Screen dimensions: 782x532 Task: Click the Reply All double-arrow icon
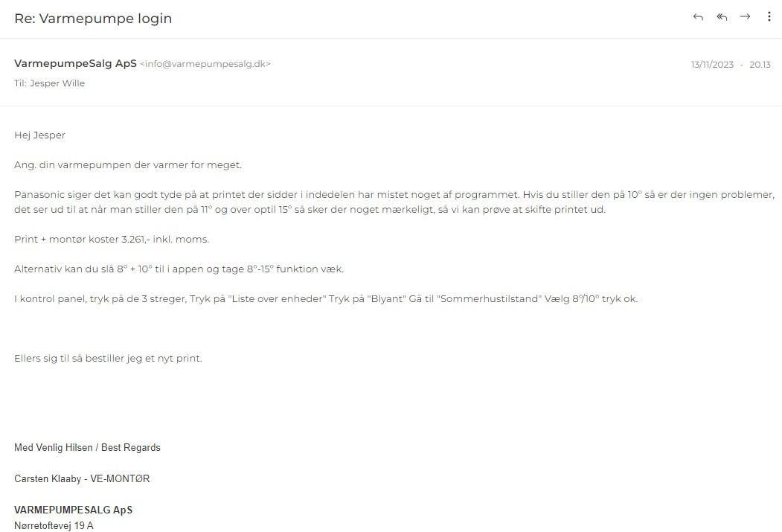(x=722, y=17)
